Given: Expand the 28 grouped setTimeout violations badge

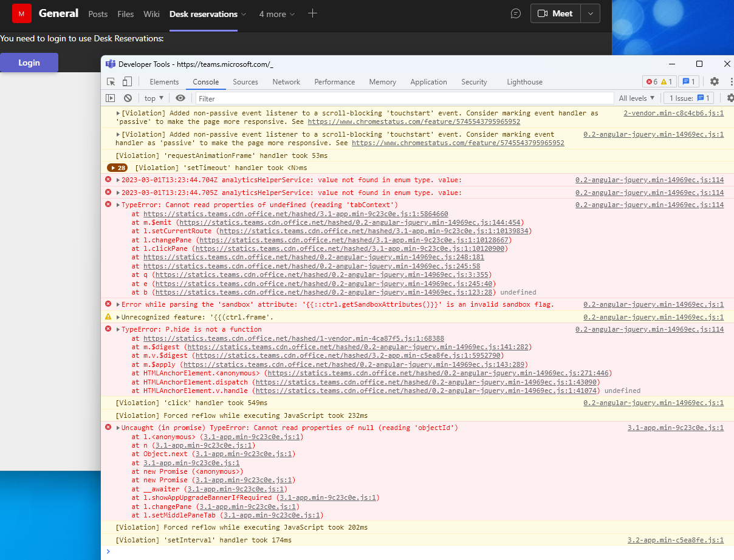Looking at the screenshot, I should pos(117,168).
